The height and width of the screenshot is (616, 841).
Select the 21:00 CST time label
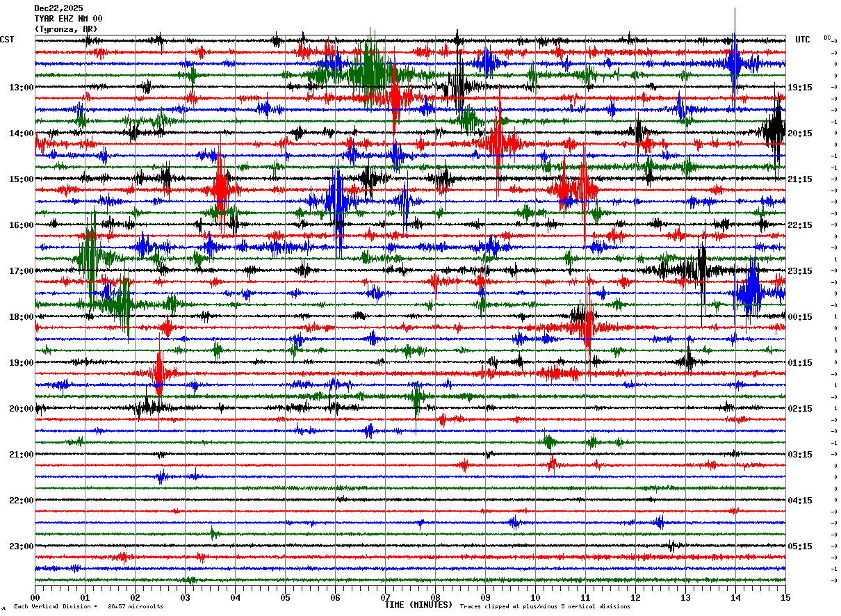coord(22,455)
